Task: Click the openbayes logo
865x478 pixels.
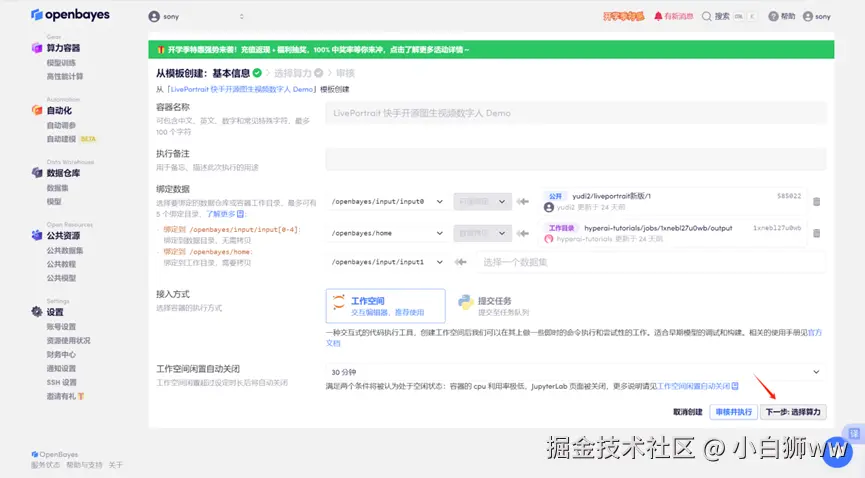Action: click(x=70, y=15)
